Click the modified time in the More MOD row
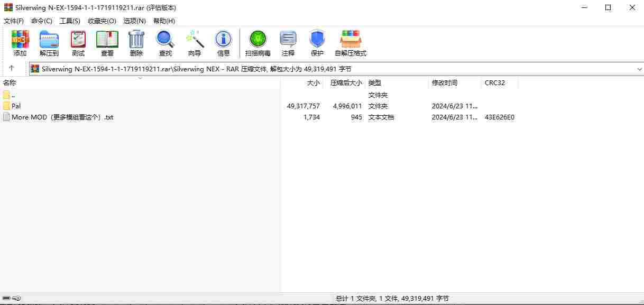The image size is (644, 305). (x=455, y=117)
